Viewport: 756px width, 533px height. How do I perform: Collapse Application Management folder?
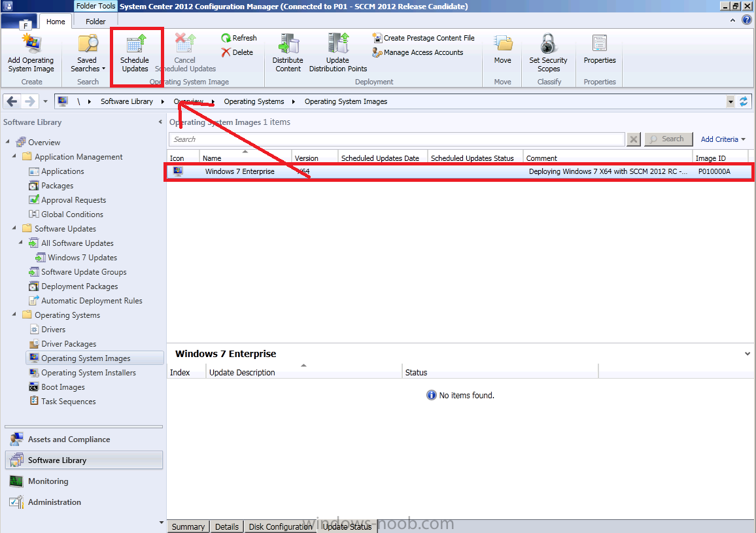14,156
